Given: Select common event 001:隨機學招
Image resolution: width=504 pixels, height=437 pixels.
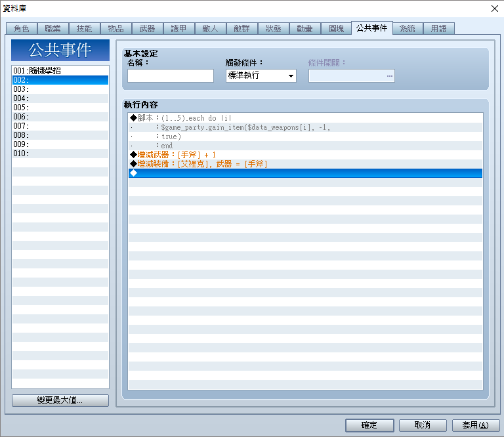Looking at the screenshot, I should 60,71.
